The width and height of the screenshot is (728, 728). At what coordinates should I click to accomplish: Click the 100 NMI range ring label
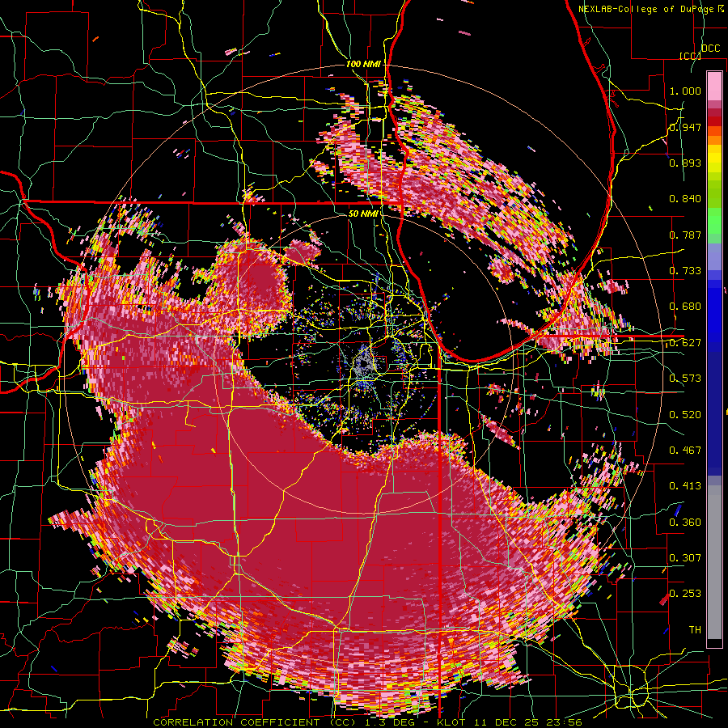coord(362,64)
